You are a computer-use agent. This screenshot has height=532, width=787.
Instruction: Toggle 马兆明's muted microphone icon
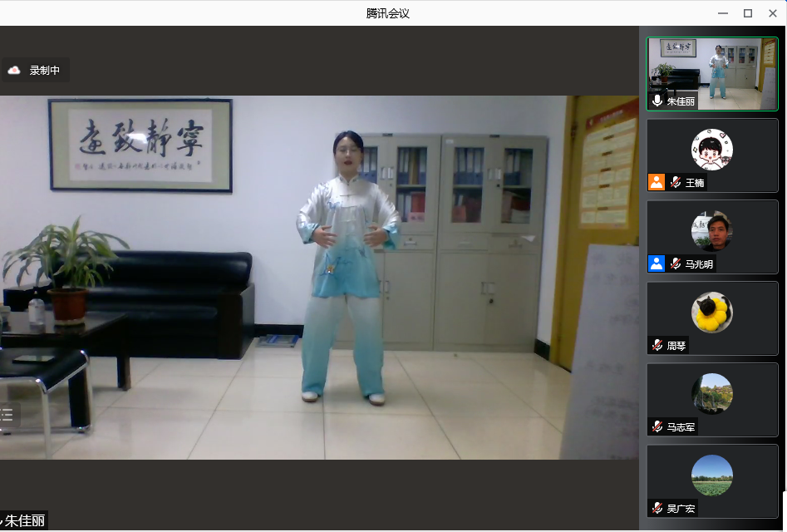coord(676,264)
